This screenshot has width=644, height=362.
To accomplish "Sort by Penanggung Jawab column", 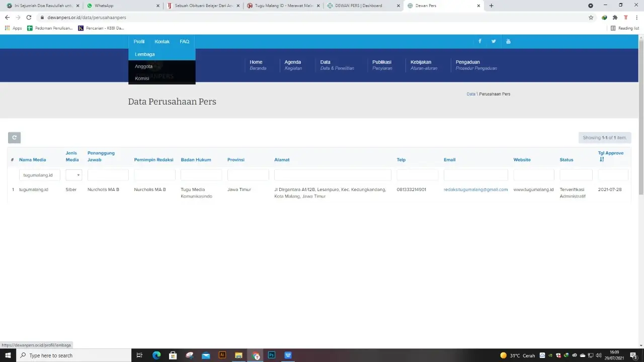I will (101, 156).
